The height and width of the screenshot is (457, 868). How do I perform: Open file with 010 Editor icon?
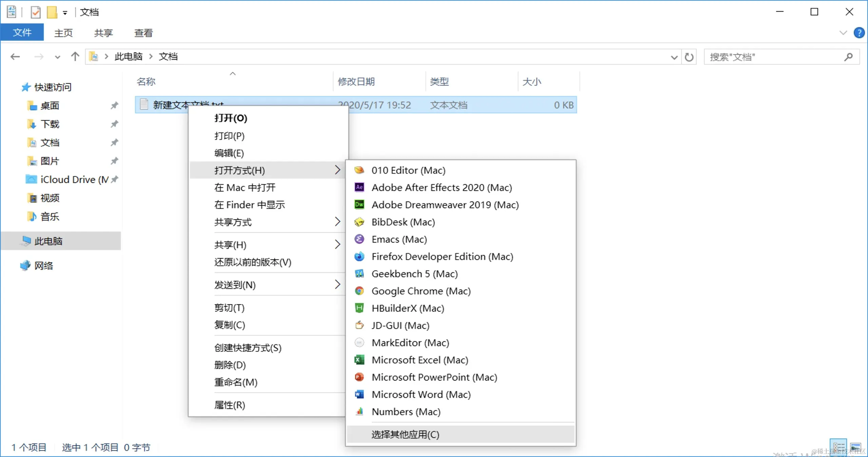point(359,170)
